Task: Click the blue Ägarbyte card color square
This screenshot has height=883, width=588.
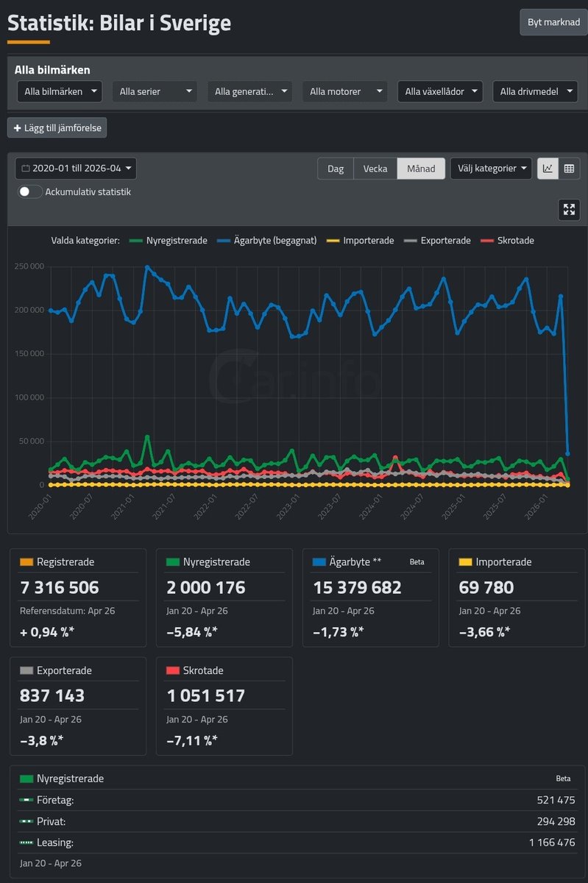Action: [319, 562]
